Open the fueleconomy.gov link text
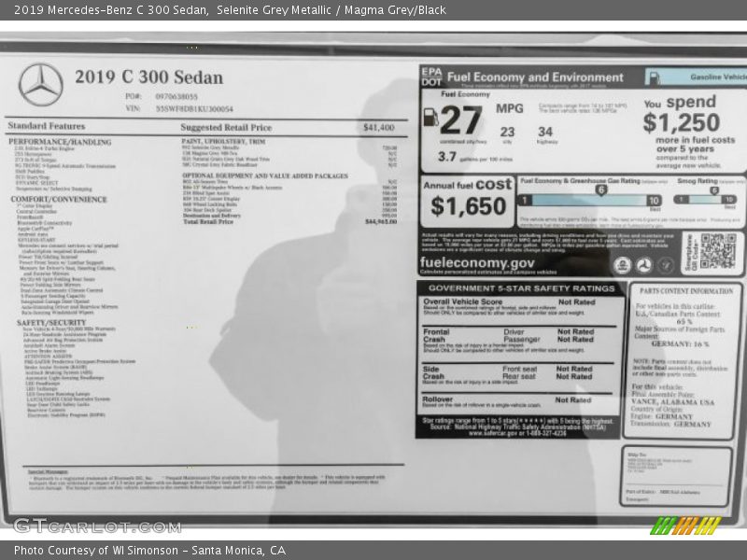747x560 pixels. (x=477, y=262)
